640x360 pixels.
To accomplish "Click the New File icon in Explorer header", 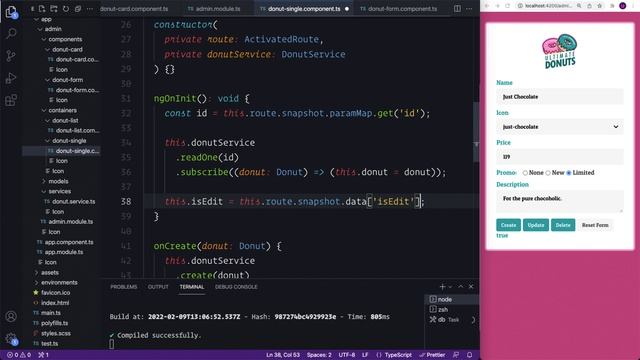I will point(42,9).
